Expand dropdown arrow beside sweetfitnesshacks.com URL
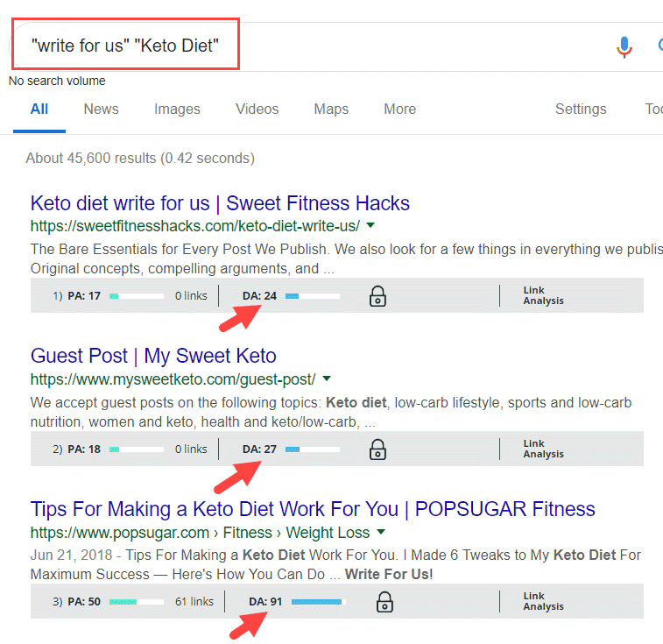 tap(370, 225)
